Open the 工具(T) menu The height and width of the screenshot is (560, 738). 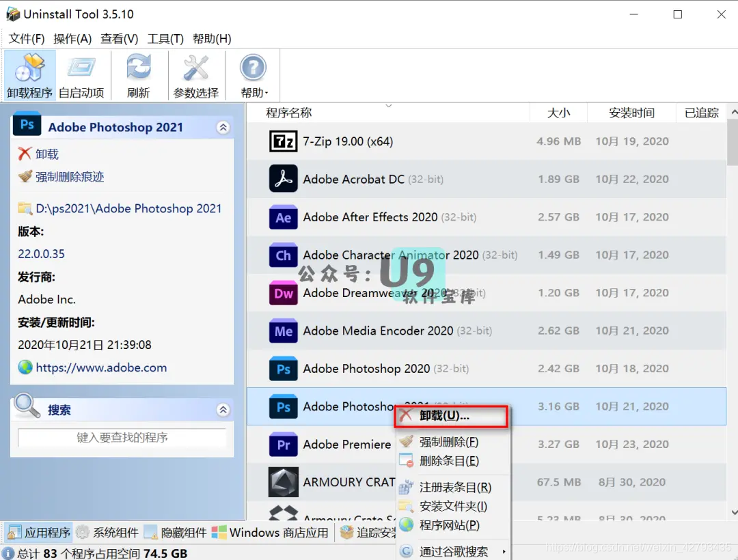(x=165, y=38)
